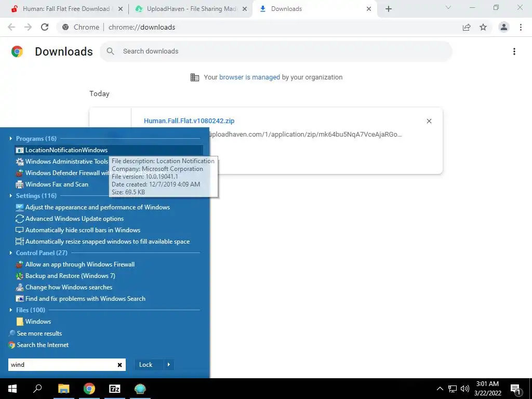Open network status tray icon

(x=453, y=389)
